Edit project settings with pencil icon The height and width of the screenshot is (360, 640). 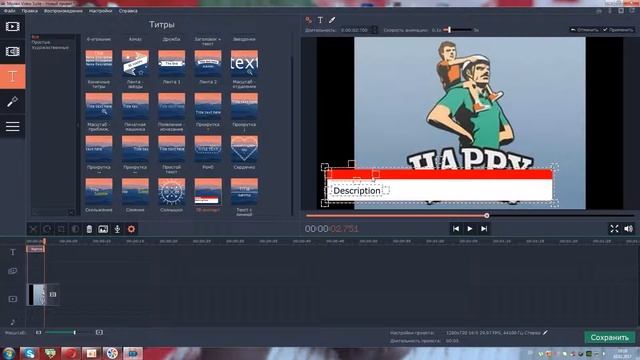(x=545, y=333)
